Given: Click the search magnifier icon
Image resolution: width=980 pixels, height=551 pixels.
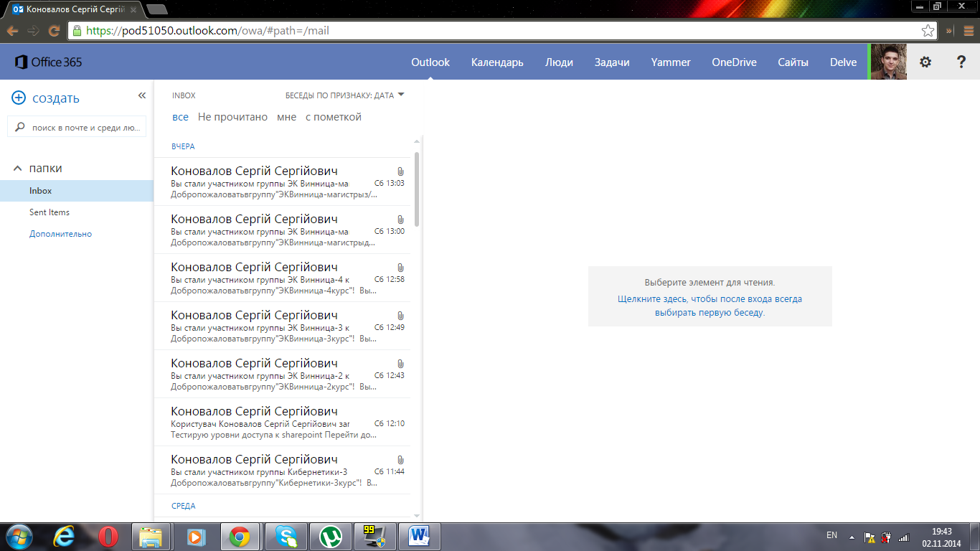Looking at the screenshot, I should (x=20, y=128).
